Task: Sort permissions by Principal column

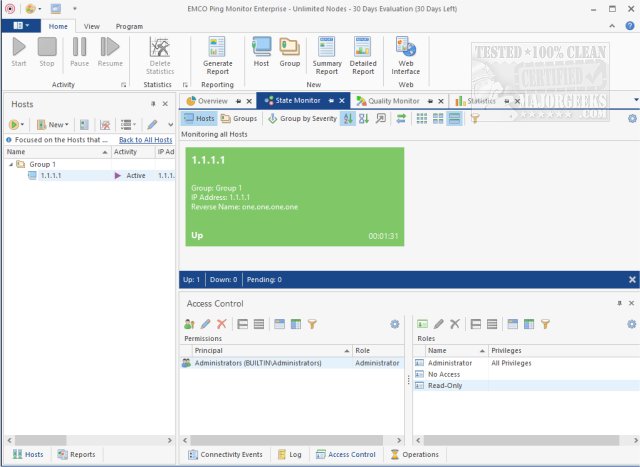Action: coord(272,351)
